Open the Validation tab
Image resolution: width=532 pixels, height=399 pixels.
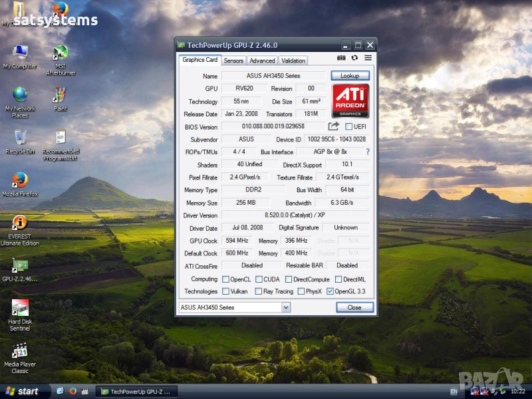point(293,61)
